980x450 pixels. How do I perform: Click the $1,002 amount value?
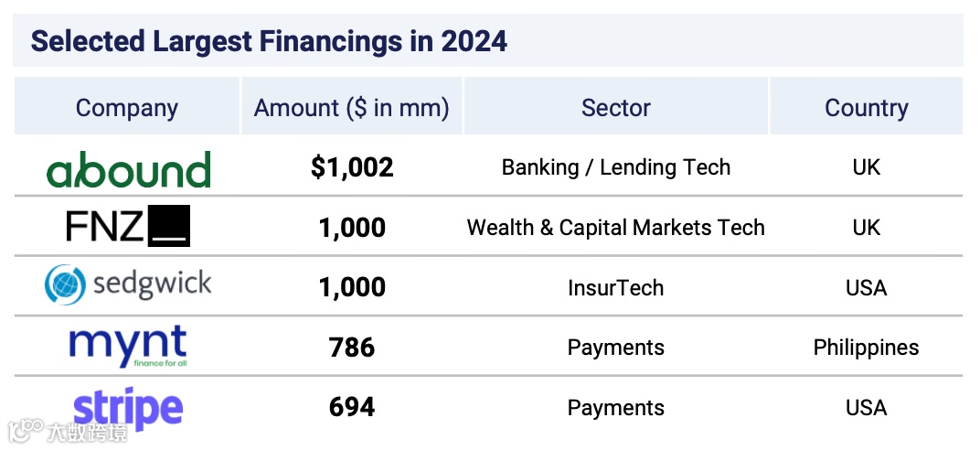[x=352, y=167]
